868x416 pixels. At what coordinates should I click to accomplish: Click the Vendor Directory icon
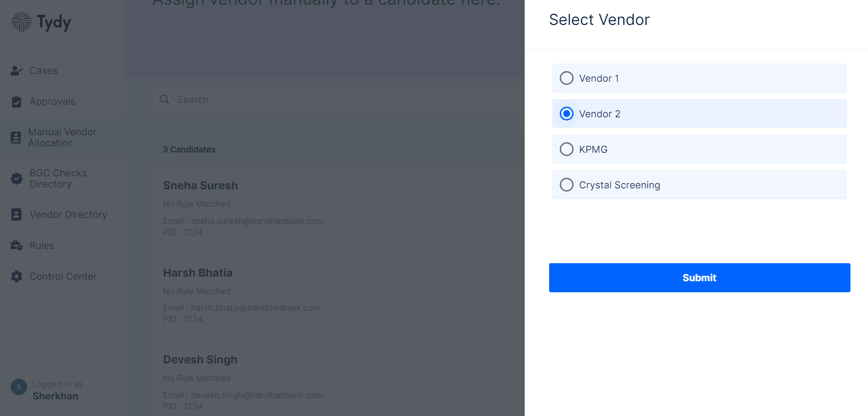[x=17, y=215]
